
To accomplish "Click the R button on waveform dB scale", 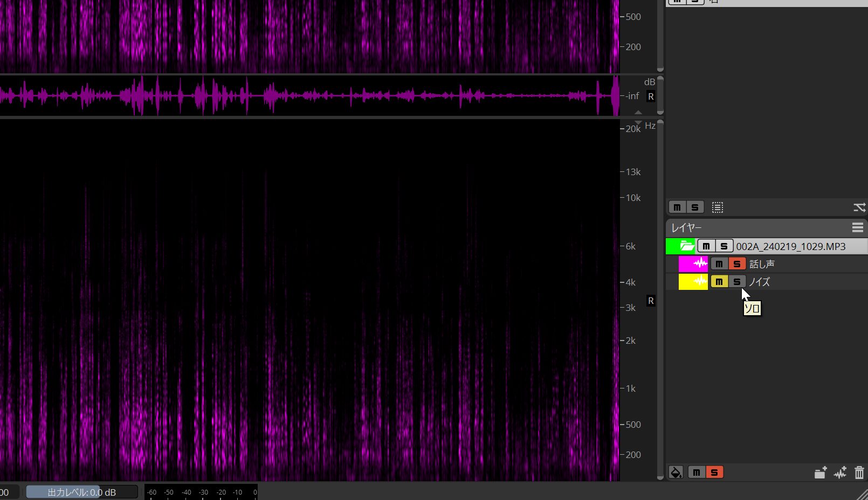I will pyautogui.click(x=651, y=96).
